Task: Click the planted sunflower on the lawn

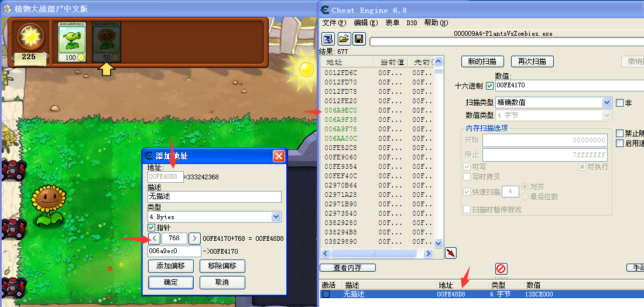Action: 49,206
